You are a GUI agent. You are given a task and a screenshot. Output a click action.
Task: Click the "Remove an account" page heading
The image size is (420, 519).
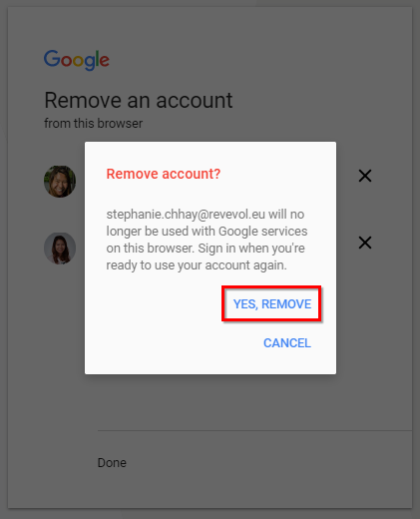[139, 100]
